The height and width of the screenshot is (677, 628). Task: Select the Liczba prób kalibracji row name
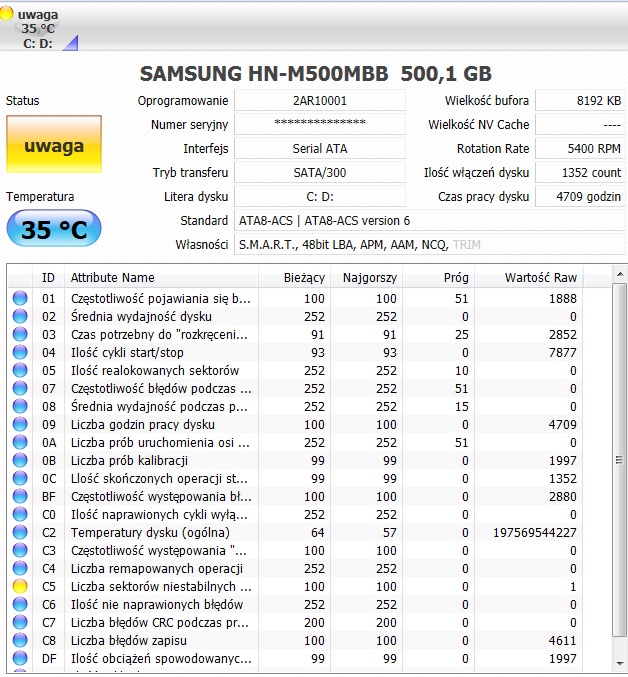129,460
